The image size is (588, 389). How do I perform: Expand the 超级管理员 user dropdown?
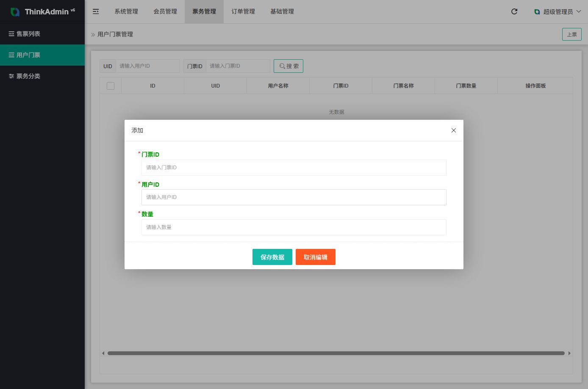tap(557, 12)
